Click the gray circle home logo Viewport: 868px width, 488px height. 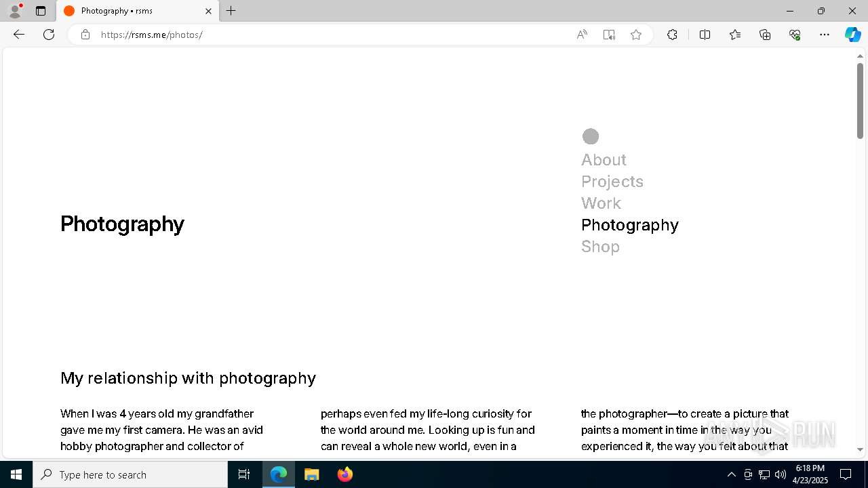(x=591, y=136)
